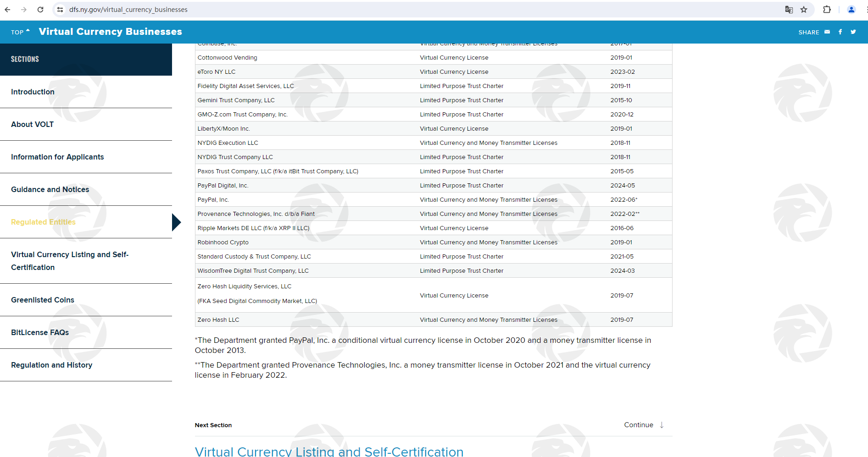Jump to TOP of page
This screenshot has height=457, width=868.
(x=20, y=32)
